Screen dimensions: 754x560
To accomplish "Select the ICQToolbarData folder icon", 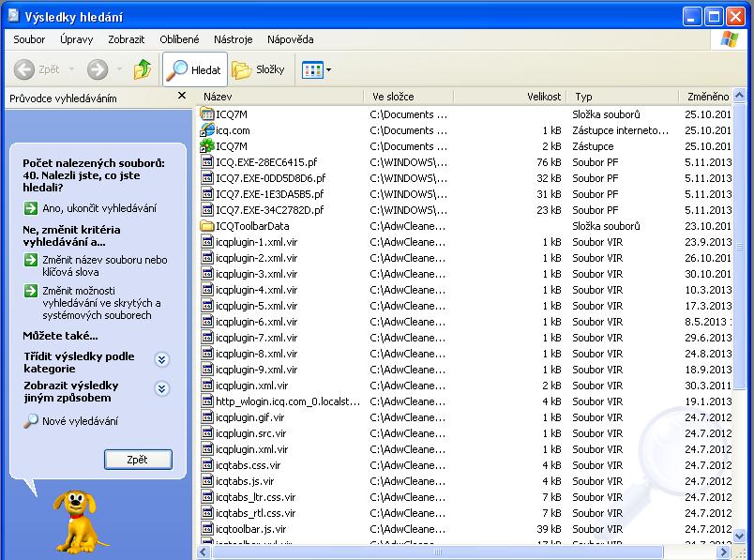I will tap(206, 226).
